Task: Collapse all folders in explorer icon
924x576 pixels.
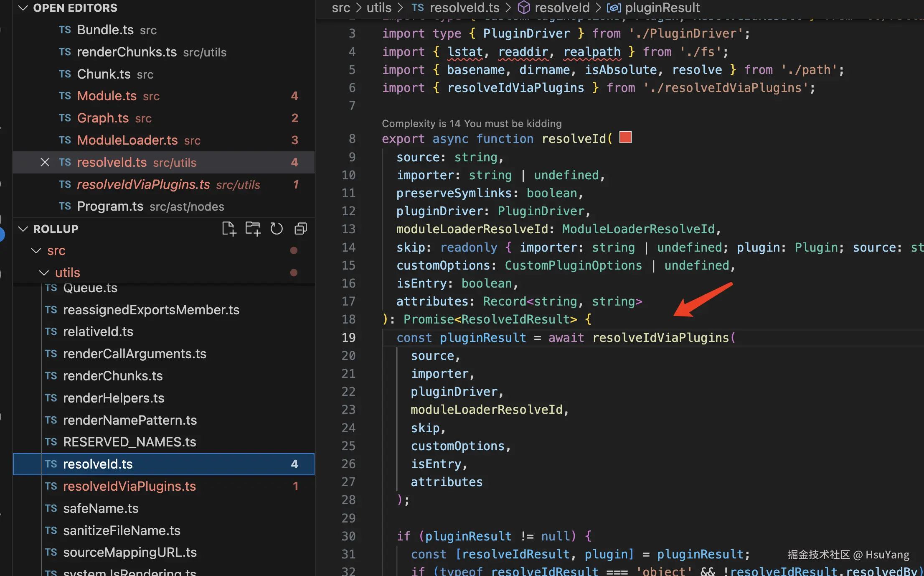Action: [x=301, y=229]
